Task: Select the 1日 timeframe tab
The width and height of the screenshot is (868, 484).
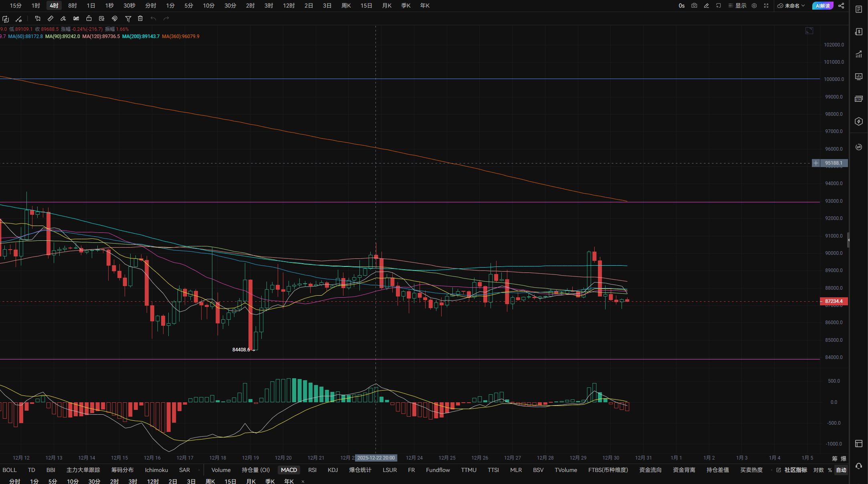Action: (x=91, y=6)
